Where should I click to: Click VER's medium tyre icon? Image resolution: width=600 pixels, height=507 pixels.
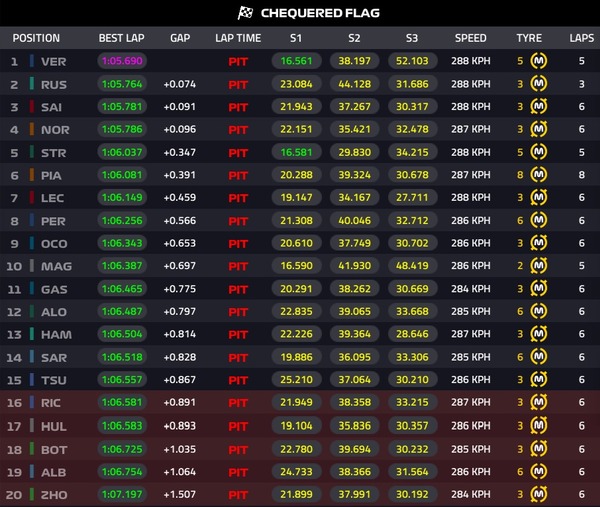(x=538, y=61)
